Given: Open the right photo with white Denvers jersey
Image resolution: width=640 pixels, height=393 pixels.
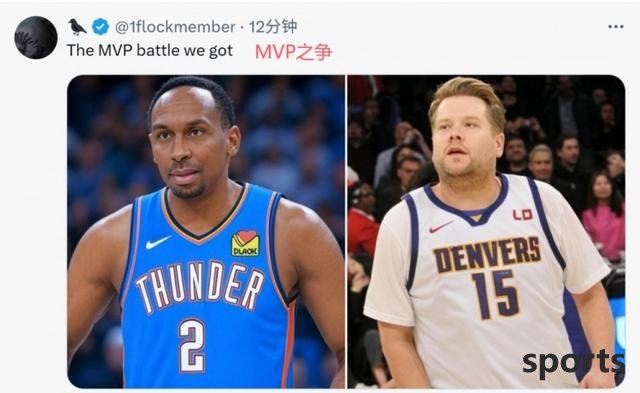Looking at the screenshot, I should point(486,231).
